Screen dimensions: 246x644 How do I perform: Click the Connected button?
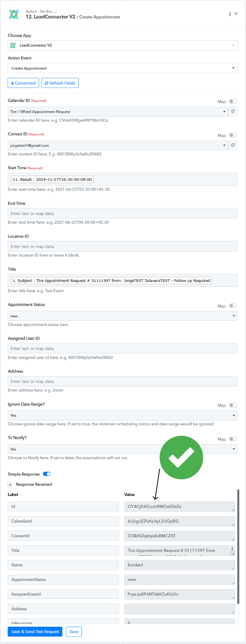tap(23, 83)
